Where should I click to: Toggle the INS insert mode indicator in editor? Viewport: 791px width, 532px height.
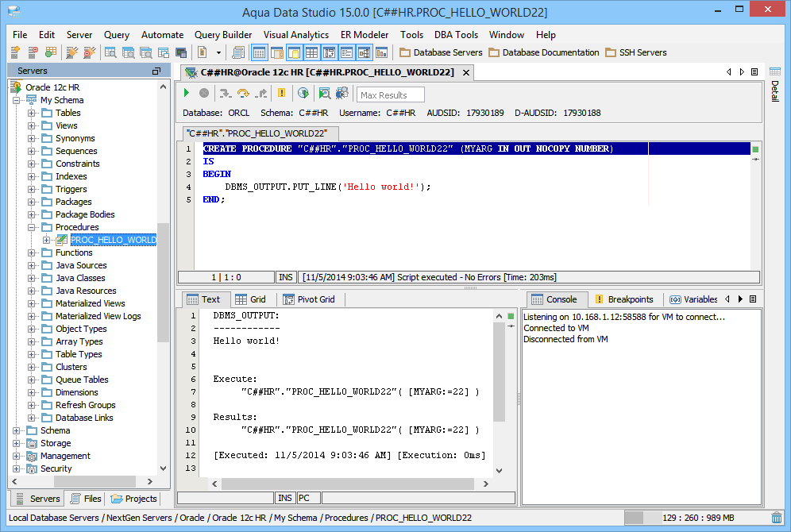pyautogui.click(x=286, y=277)
